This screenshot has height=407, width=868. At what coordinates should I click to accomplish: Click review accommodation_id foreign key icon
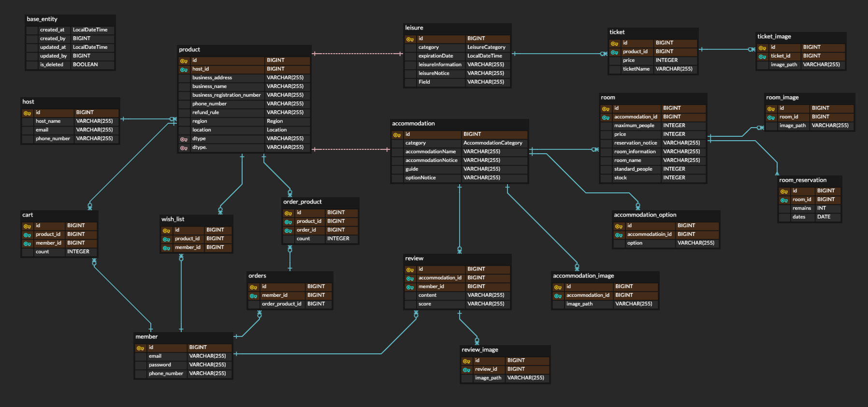pyautogui.click(x=410, y=278)
